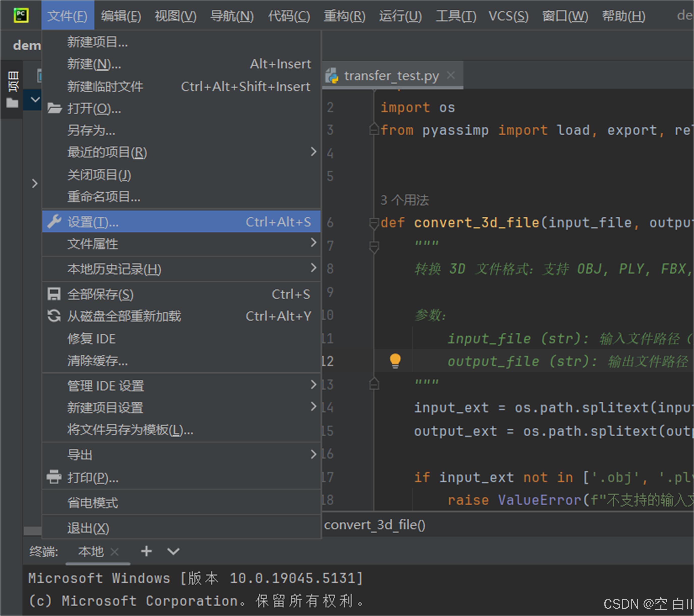Choose 退出(X) from the file menu
The width and height of the screenshot is (694, 616).
tap(88, 528)
